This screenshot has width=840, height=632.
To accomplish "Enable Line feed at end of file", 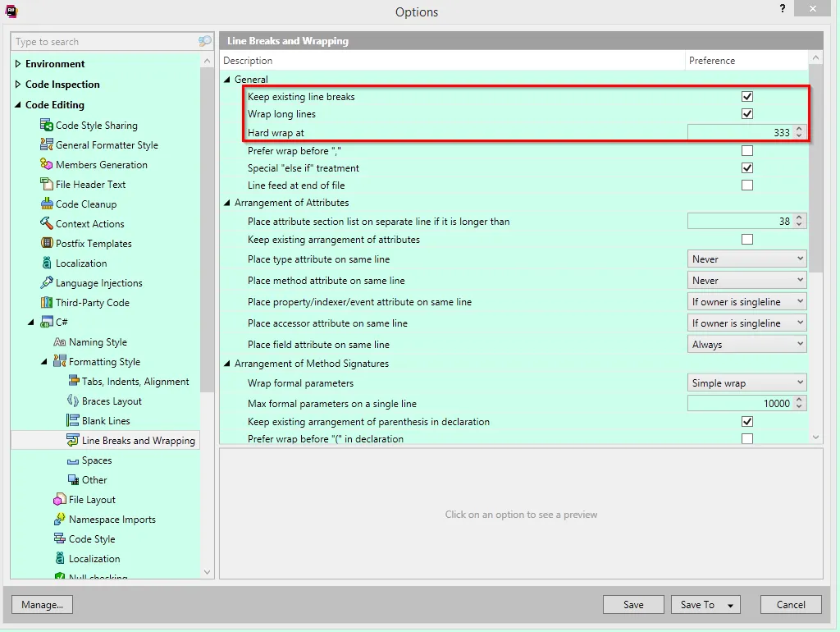I will click(746, 185).
